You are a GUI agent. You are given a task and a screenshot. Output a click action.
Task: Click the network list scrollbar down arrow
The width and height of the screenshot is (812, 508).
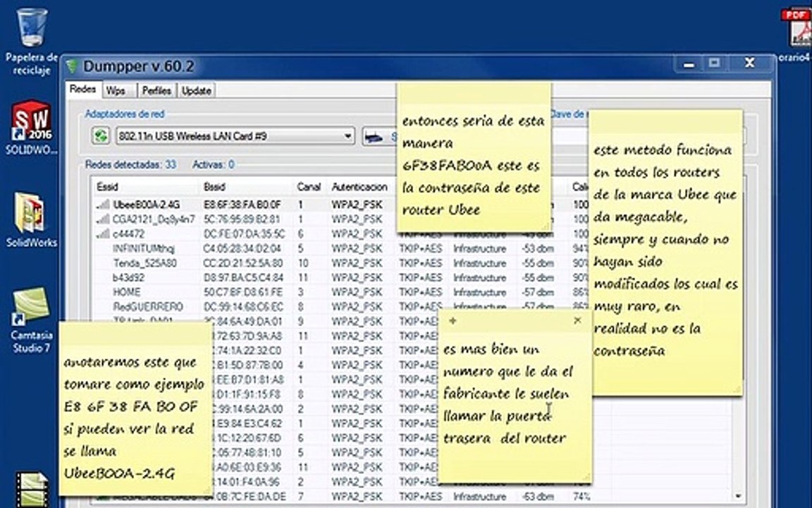pyautogui.click(x=738, y=496)
